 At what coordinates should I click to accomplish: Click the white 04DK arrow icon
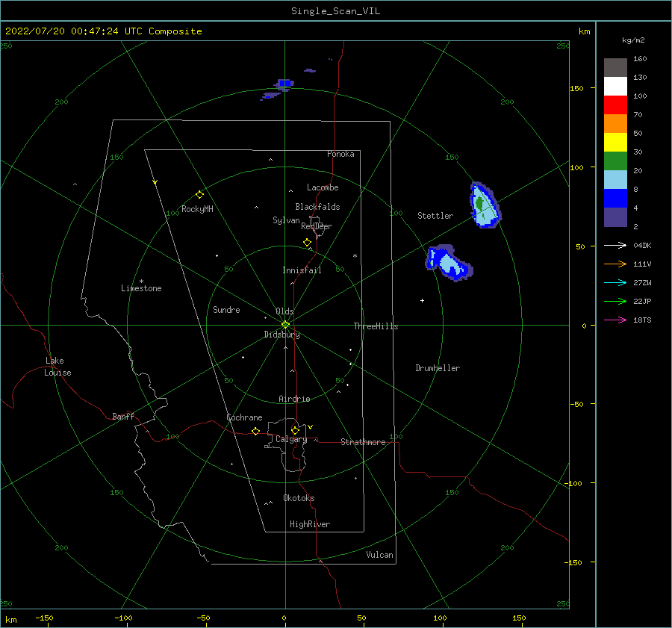(x=615, y=245)
